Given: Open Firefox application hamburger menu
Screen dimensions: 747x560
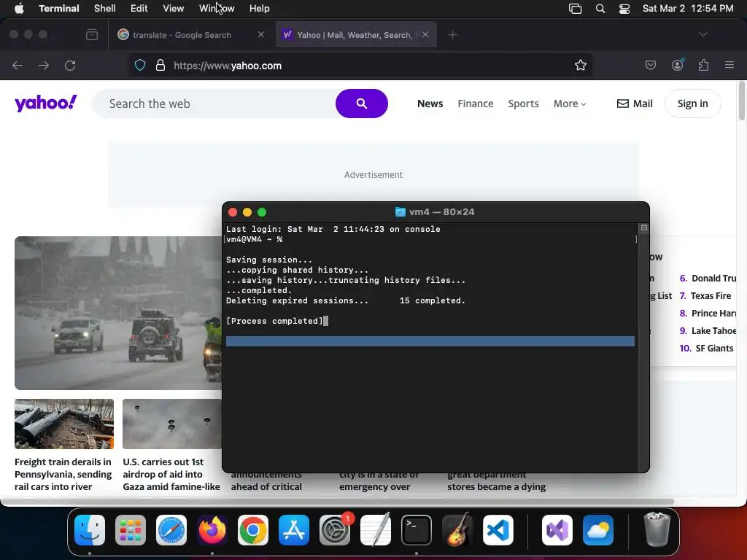Looking at the screenshot, I should (729, 65).
